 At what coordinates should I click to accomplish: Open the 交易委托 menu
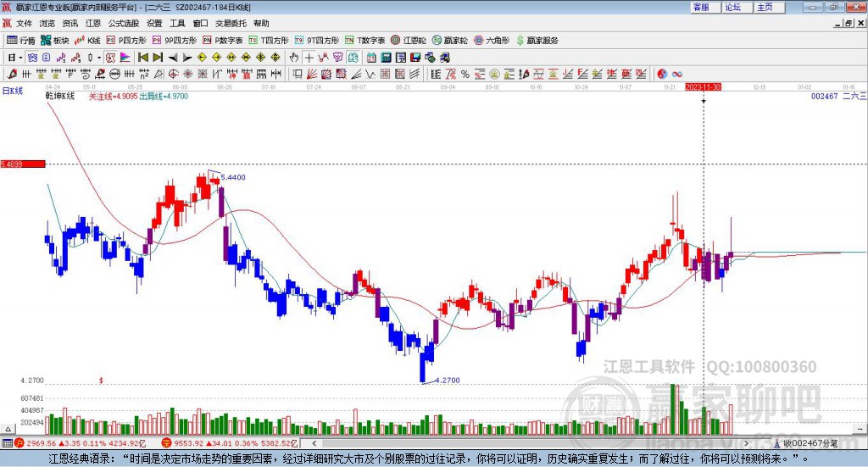point(231,23)
